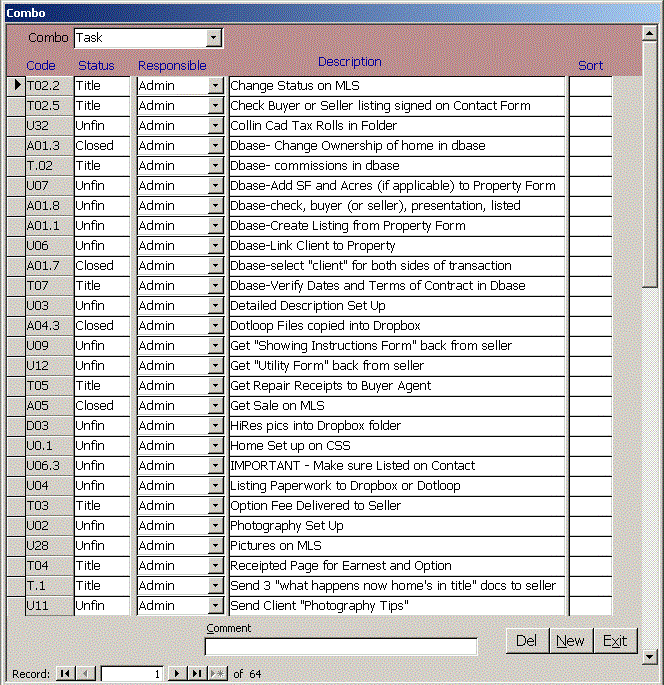This screenshot has width=664, height=685.
Task: Click code cell A01.3
Action: pyautogui.click(x=49, y=146)
